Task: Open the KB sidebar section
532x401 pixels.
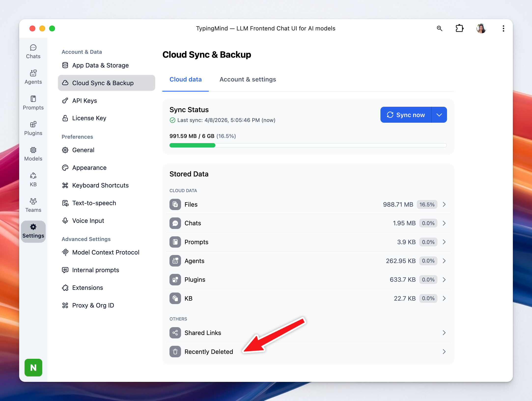Action: click(33, 179)
